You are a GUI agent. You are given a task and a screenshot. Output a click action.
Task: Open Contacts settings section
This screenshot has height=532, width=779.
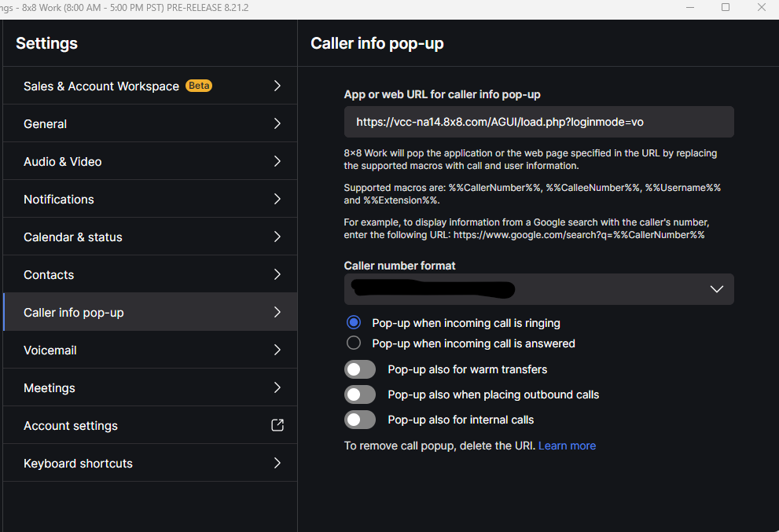pyautogui.click(x=150, y=275)
